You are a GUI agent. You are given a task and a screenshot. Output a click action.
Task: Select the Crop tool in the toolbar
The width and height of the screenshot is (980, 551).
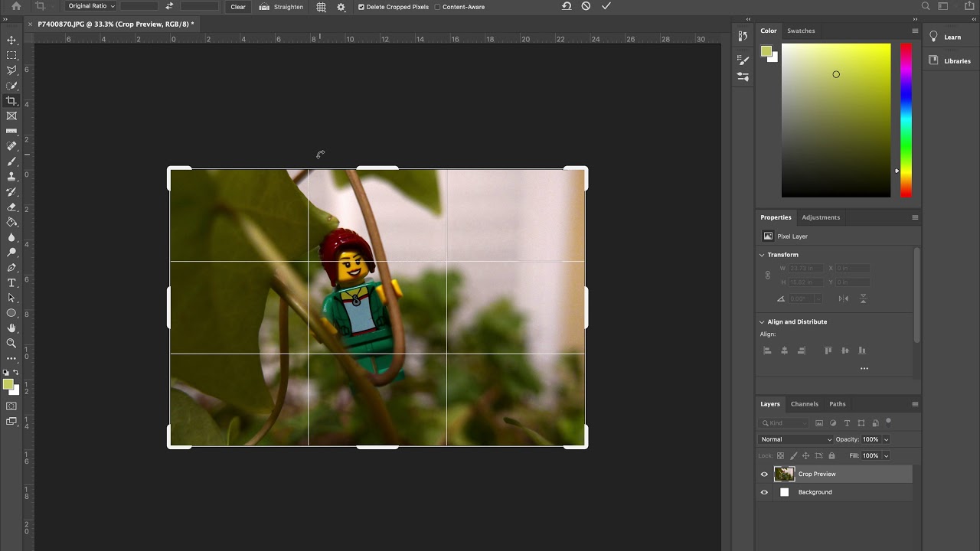11,101
